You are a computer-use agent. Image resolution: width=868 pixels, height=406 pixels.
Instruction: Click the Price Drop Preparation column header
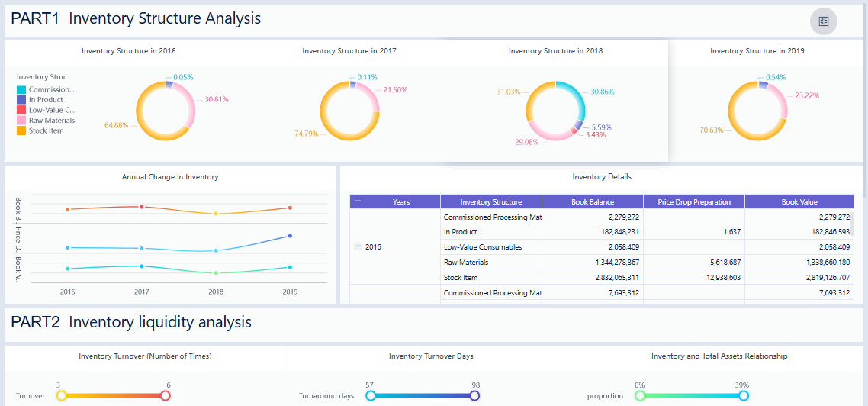coord(693,202)
